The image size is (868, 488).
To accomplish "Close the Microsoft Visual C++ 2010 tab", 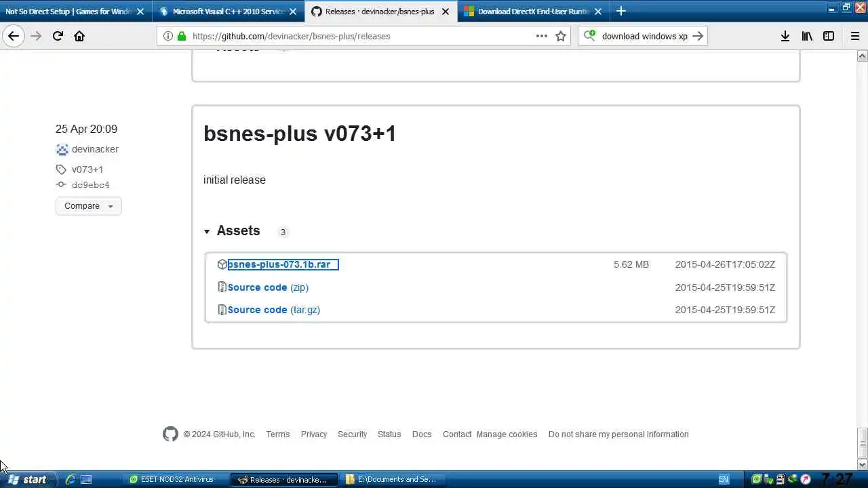I will click(294, 11).
